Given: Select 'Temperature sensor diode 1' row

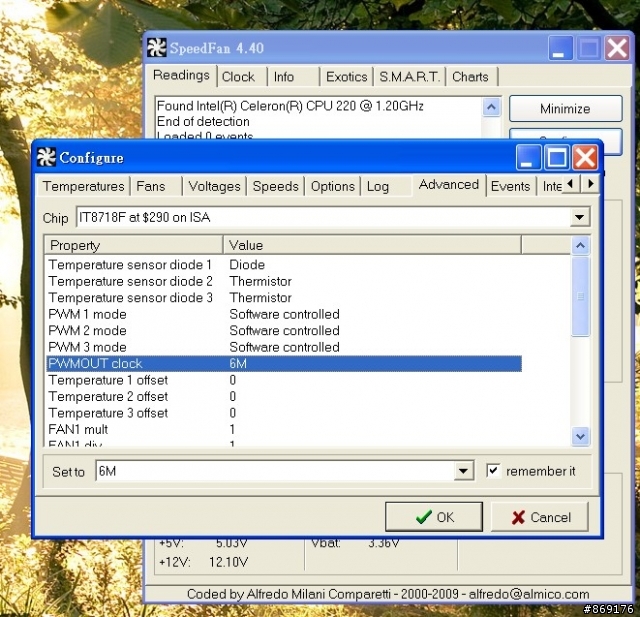Looking at the screenshot, I should click(284, 265).
